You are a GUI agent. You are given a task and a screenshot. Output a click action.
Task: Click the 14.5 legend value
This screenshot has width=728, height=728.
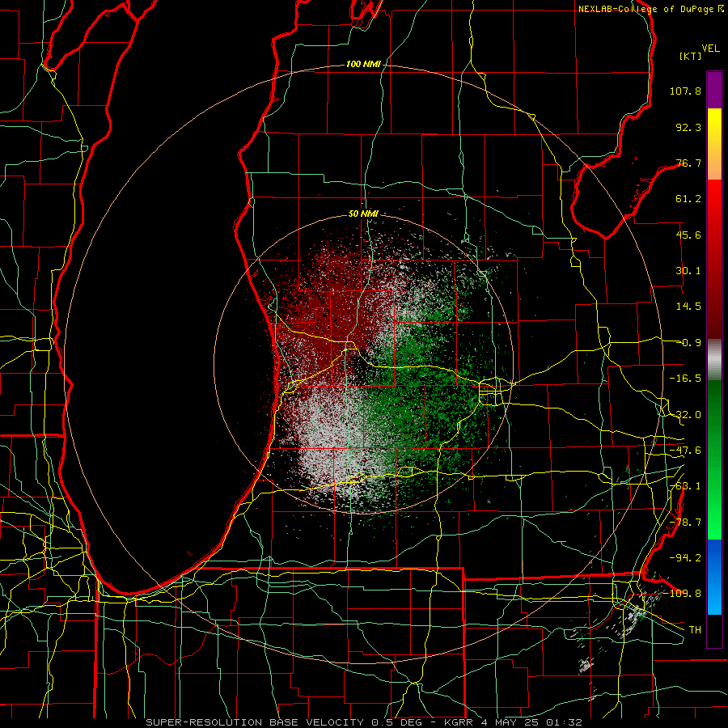(688, 307)
